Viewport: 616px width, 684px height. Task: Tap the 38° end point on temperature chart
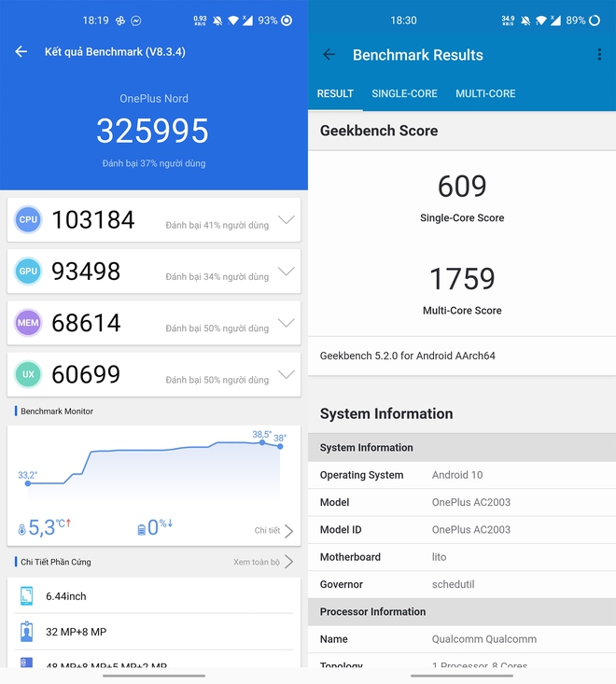pyautogui.click(x=280, y=446)
